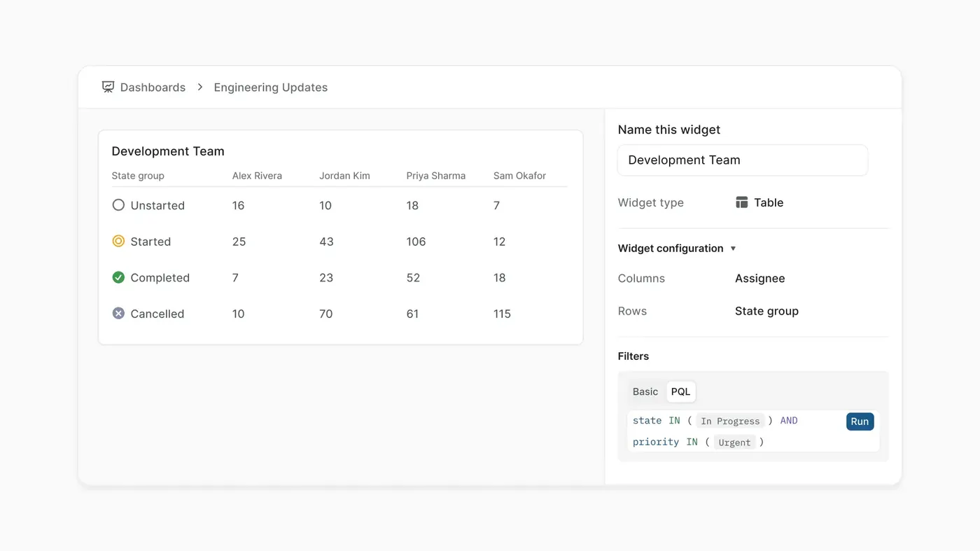Click the breadcrumb chevron separator
The width and height of the screenshot is (980, 551).
tap(199, 87)
